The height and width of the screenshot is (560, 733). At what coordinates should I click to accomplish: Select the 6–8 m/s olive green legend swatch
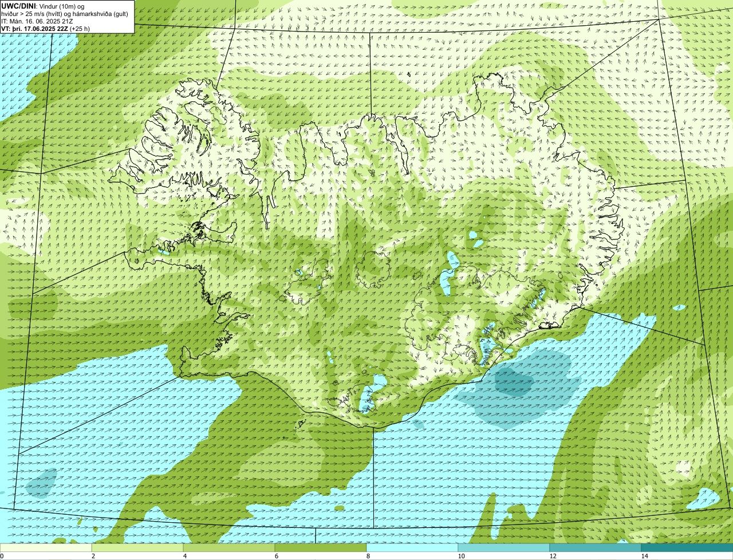[321, 548]
